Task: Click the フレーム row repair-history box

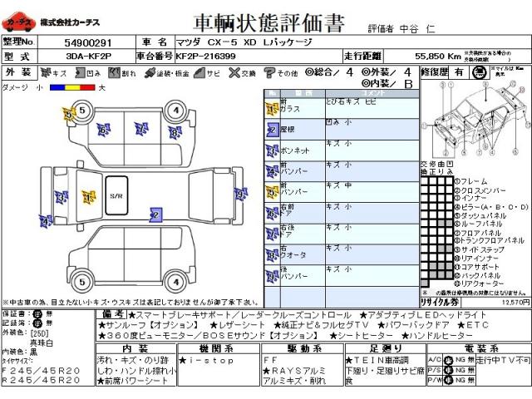Action: tap(424, 180)
